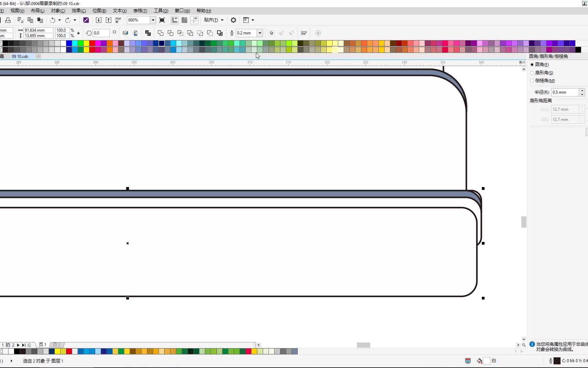Toggle the show guidelines icon

[x=194, y=20]
